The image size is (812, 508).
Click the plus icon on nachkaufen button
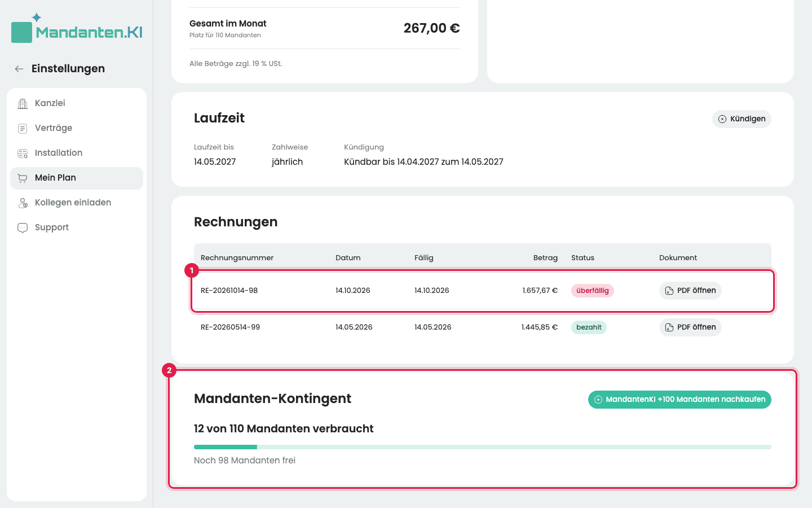pyautogui.click(x=598, y=400)
